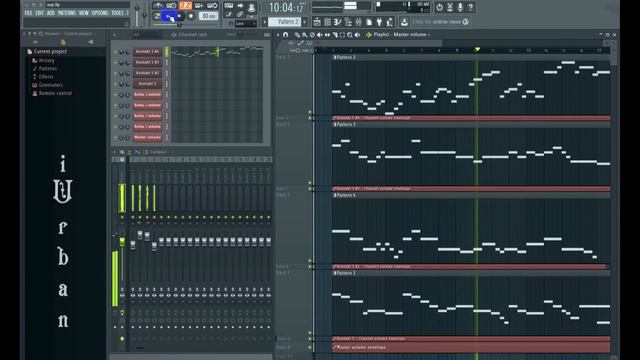Screen dimensions: 640x360
Task: Toggle the 3.2 countdown before recording
Action: (186, 6)
